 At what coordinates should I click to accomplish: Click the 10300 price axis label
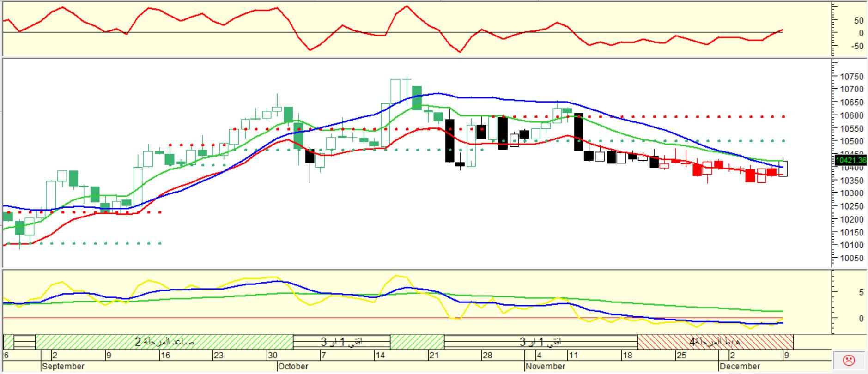(851, 193)
